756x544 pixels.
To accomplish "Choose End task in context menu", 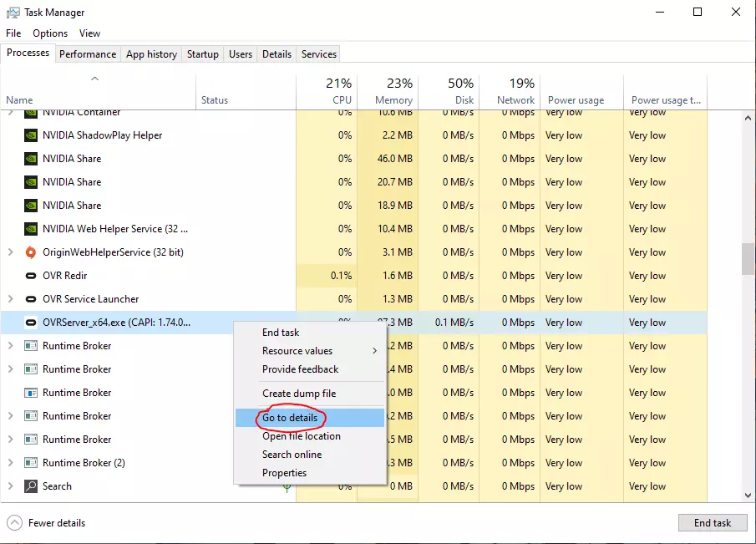I will 310,333.
